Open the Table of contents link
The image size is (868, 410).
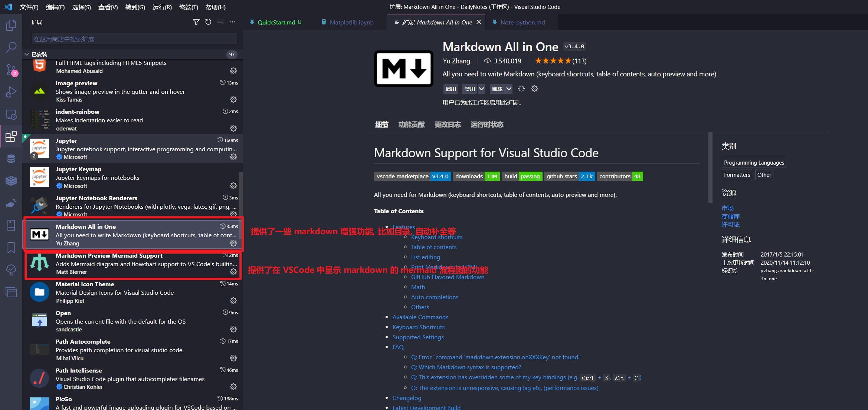click(433, 247)
